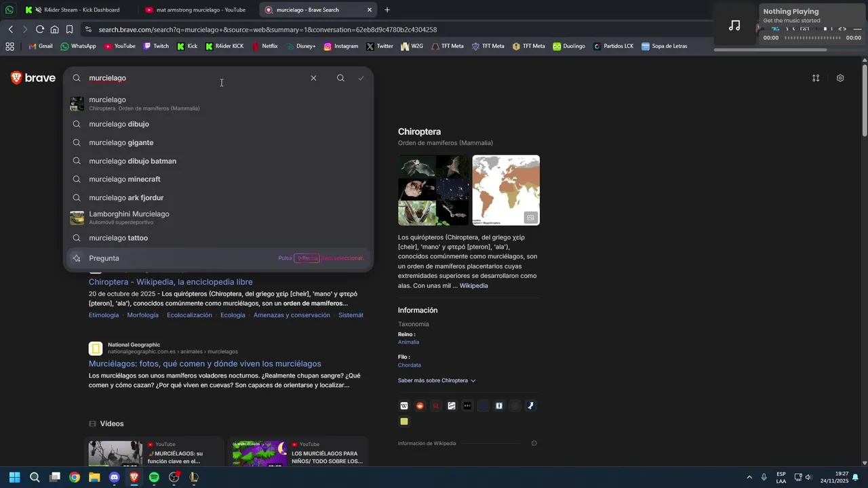Open the Animalia taxonomy link
Viewport: 868px width, 488px height.
(408, 342)
